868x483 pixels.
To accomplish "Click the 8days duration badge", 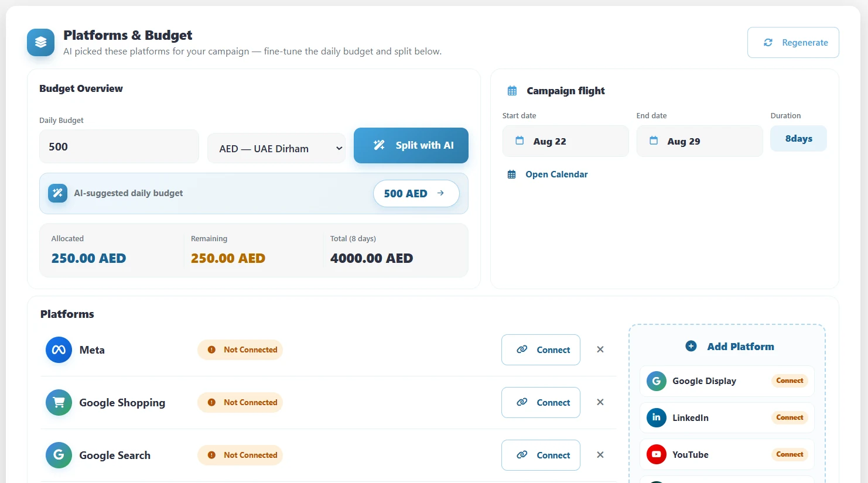I will 798,139.
